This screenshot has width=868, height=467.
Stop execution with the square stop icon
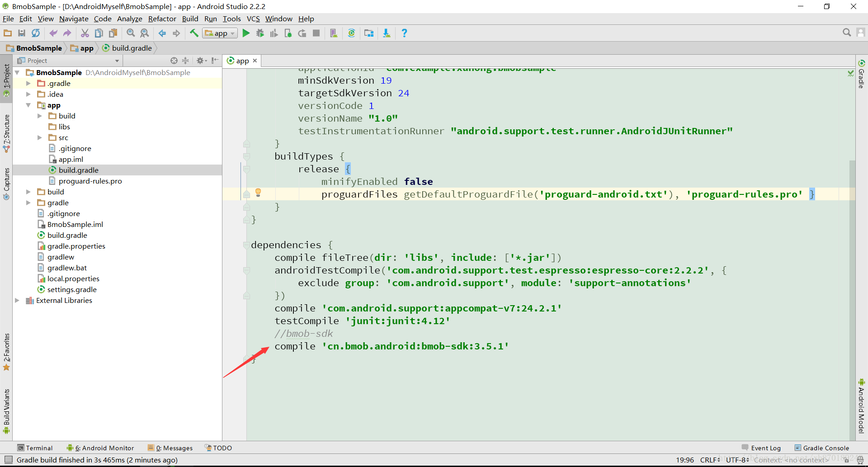316,33
